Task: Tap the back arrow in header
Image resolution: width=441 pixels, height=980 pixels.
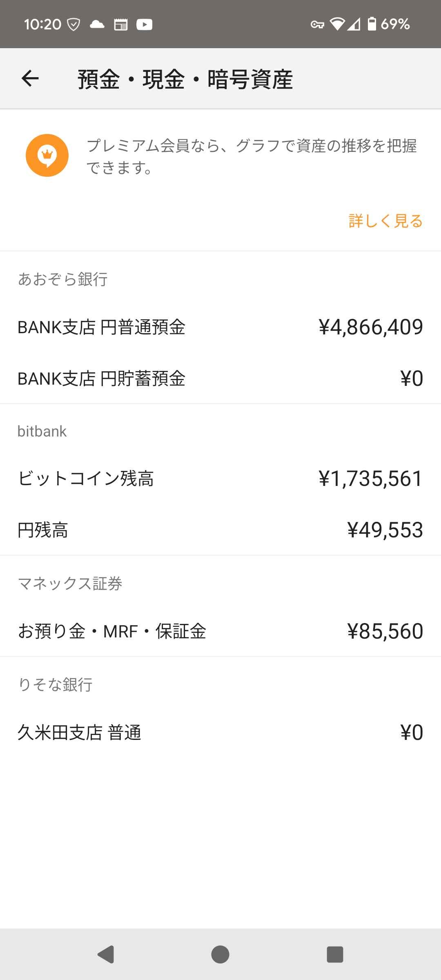Action: point(30,78)
